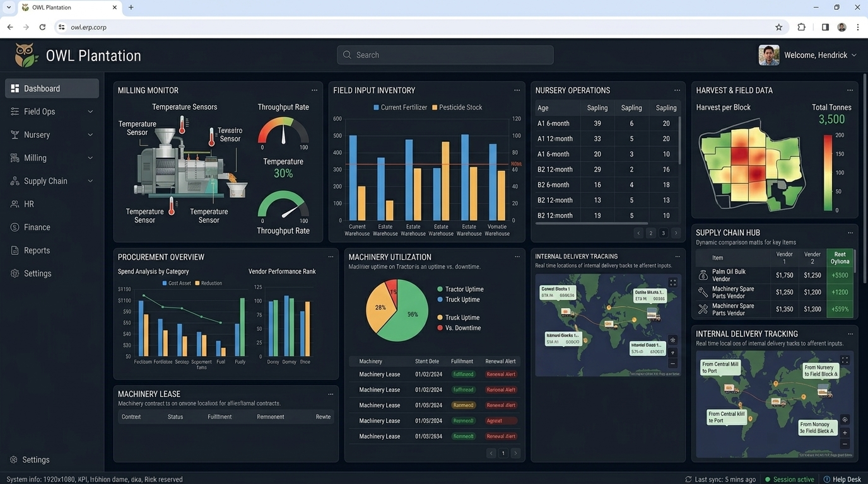Open the Machinery Lease panel ellipsis menu
The height and width of the screenshot is (484, 868).
point(331,394)
